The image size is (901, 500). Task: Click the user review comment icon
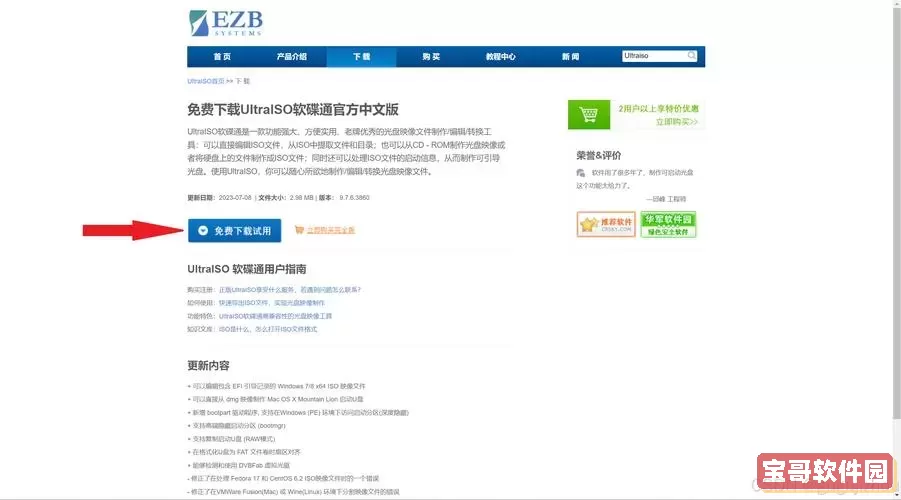[580, 173]
